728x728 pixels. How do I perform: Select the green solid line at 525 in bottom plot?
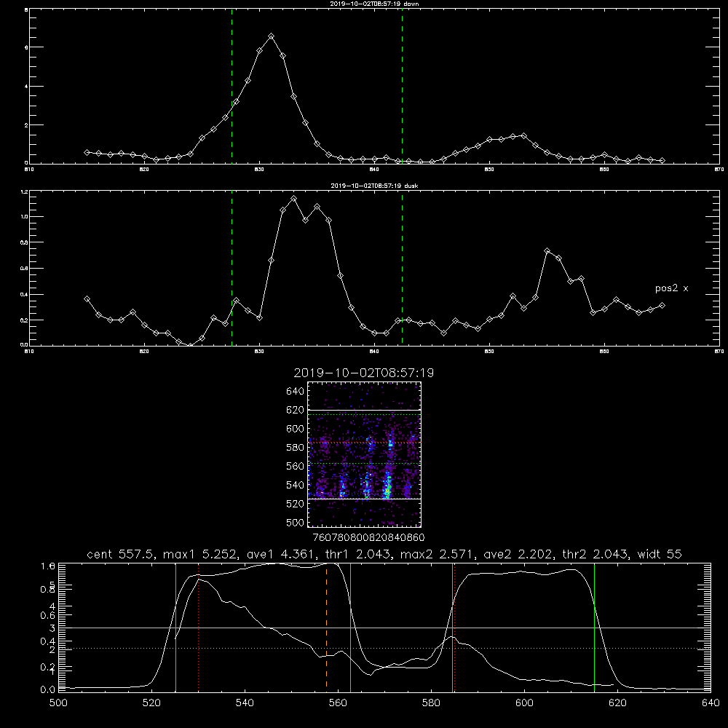(176, 627)
